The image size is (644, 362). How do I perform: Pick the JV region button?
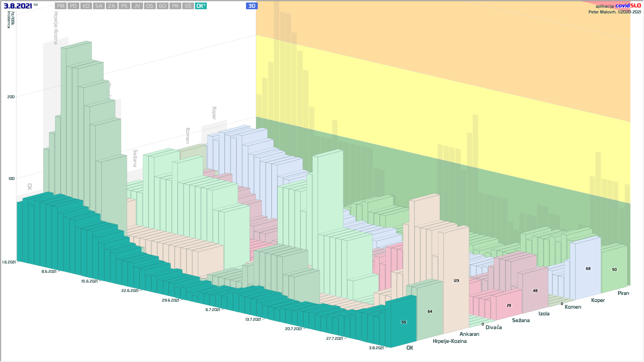137,6
